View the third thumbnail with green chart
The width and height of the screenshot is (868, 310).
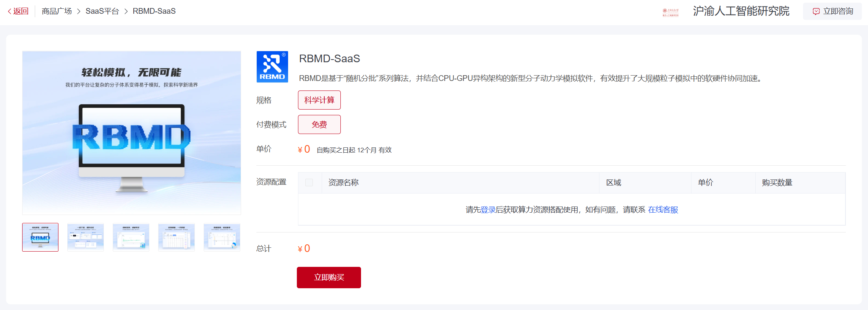pos(131,237)
